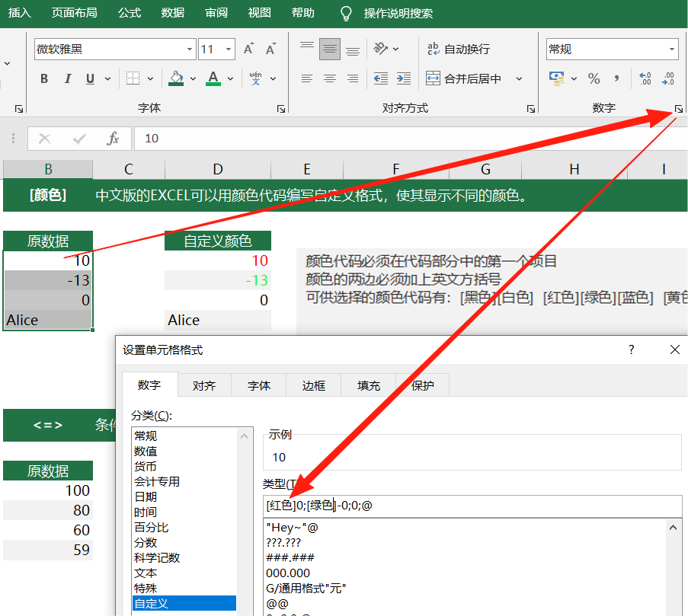Select 货币 category in list
The width and height of the screenshot is (688, 616).
tap(184, 467)
